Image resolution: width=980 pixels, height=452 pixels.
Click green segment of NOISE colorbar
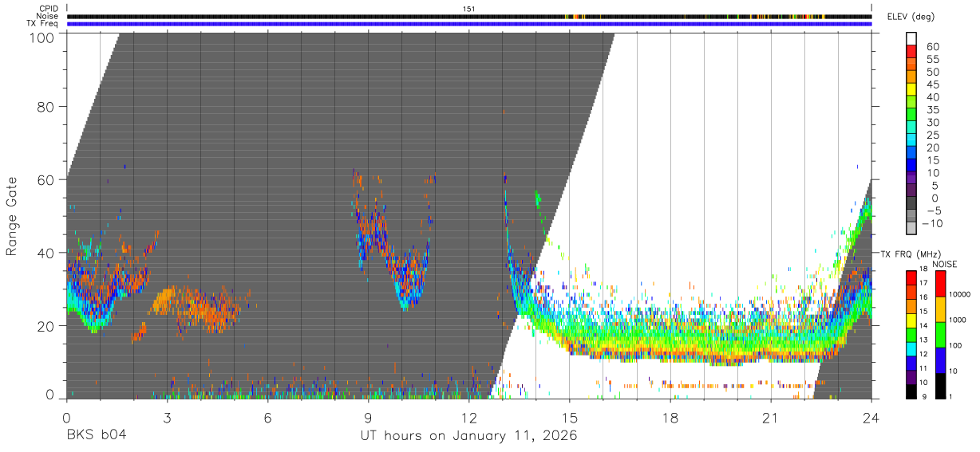coord(940,335)
